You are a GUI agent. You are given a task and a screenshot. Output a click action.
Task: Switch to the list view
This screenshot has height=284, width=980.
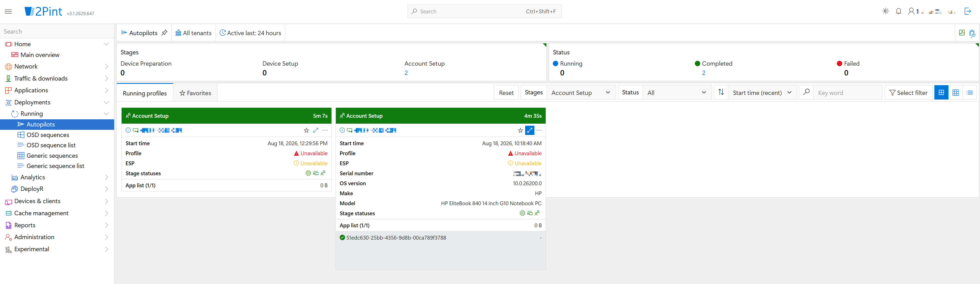coord(970,92)
